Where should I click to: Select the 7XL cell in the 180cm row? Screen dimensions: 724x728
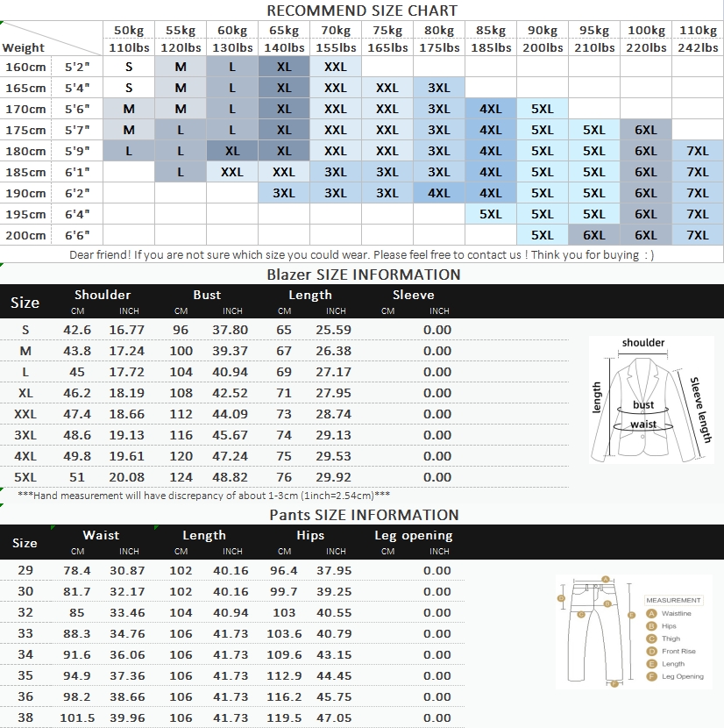tap(698, 151)
